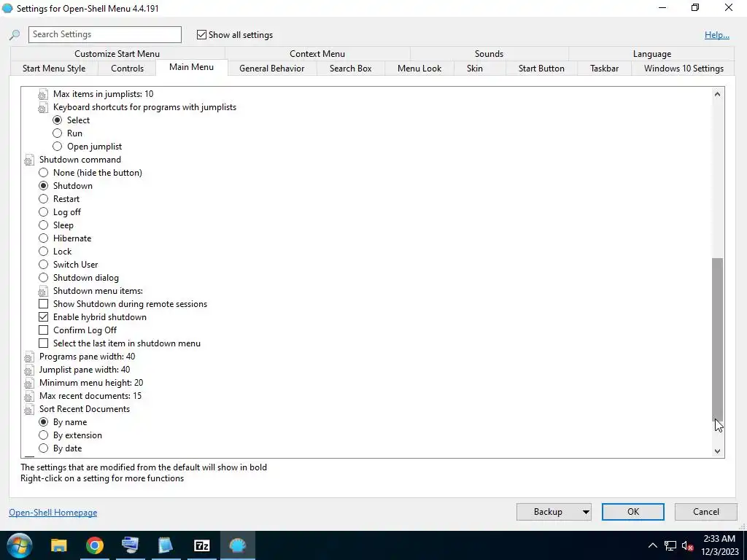Click the settings icon beside Minimum menu height
Viewport: 747px width, 560px height.
29,383
